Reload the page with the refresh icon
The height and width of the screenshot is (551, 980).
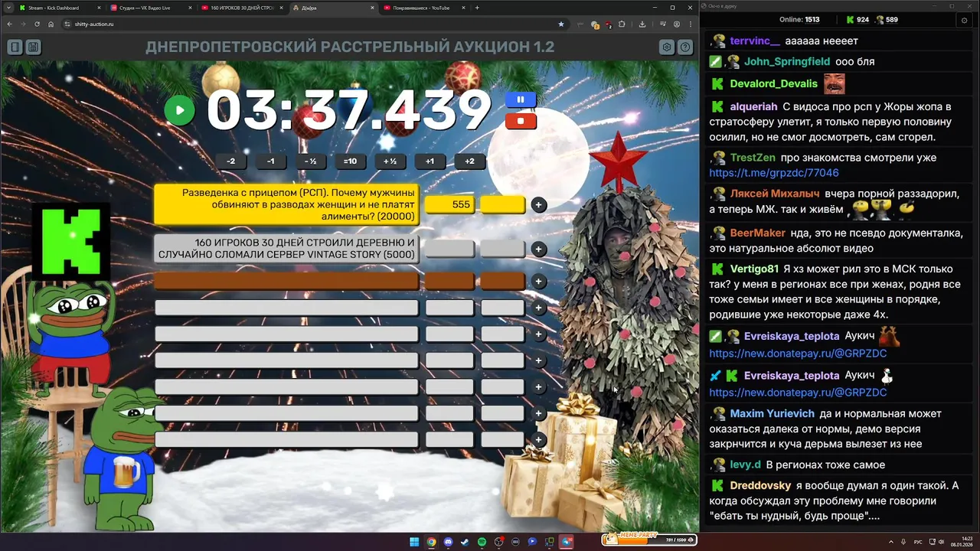(38, 24)
